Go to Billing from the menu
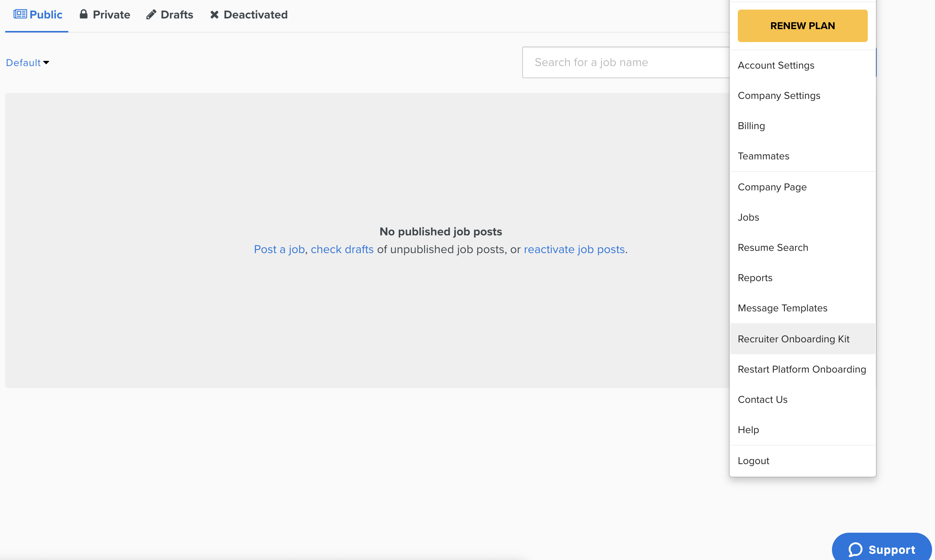 (x=751, y=126)
